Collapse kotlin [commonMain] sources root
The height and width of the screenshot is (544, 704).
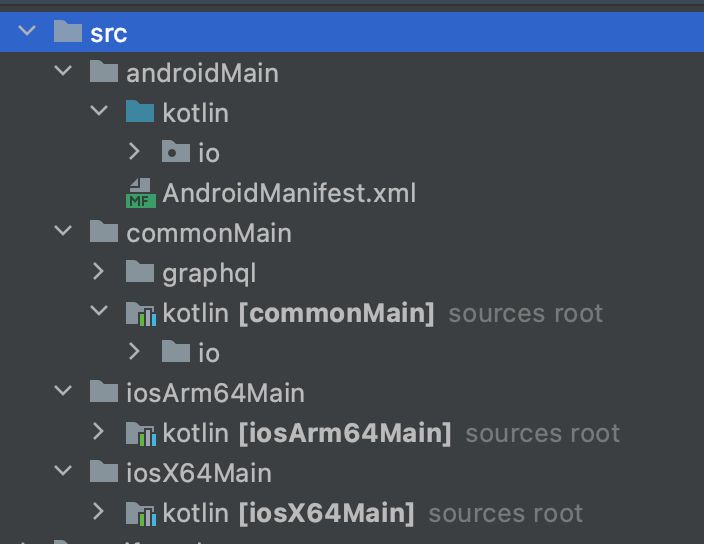click(x=99, y=311)
